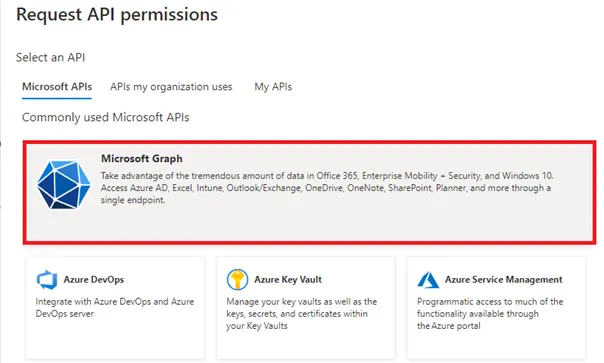
Task: Click the Azure DevOps icon
Action: pos(47,279)
